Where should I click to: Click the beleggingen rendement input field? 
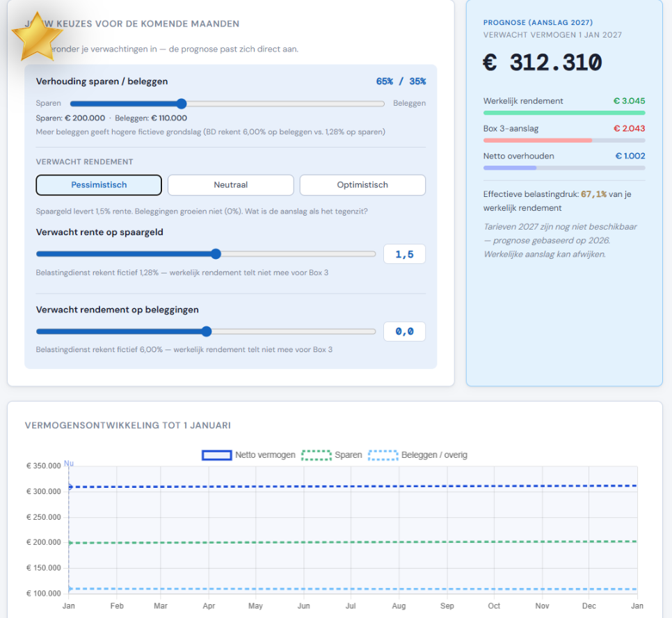coord(404,332)
